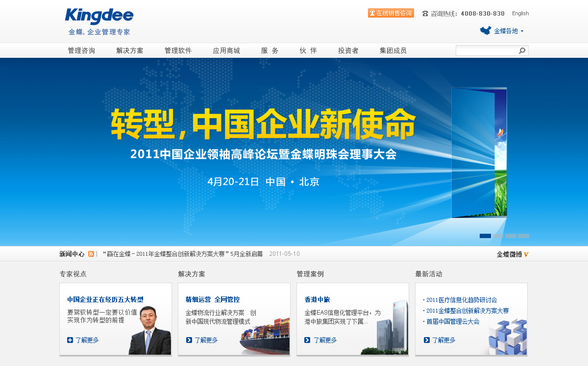The height and width of the screenshot is (366, 588).
Task: Open the 管理咨询 menu
Action: pyautogui.click(x=81, y=50)
